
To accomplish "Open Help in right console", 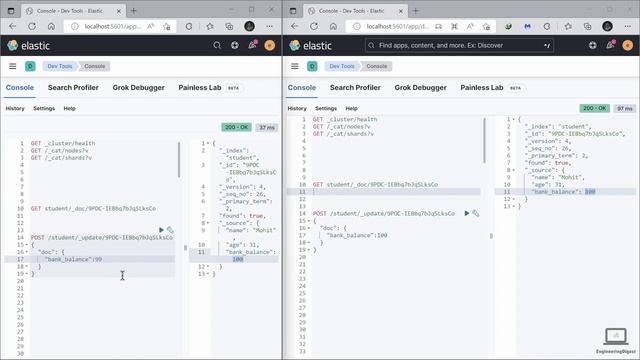I will coord(351,109).
